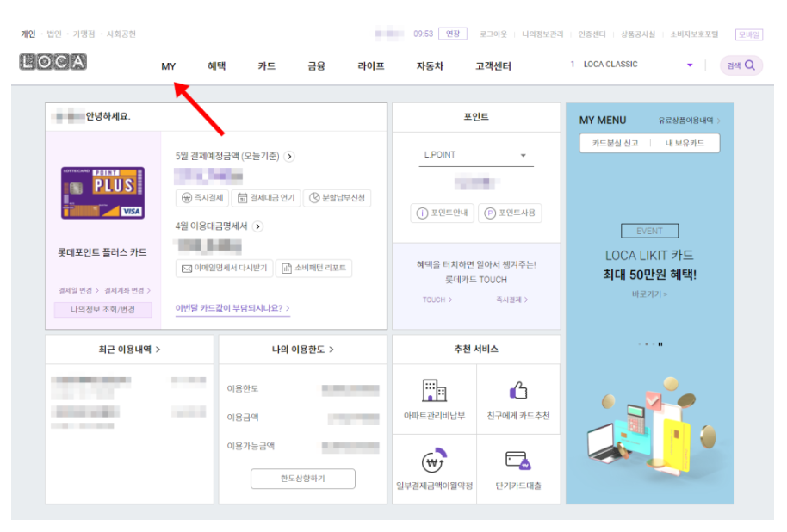
Task: Click the 아파트관리비납부 building icon
Action: (434, 390)
